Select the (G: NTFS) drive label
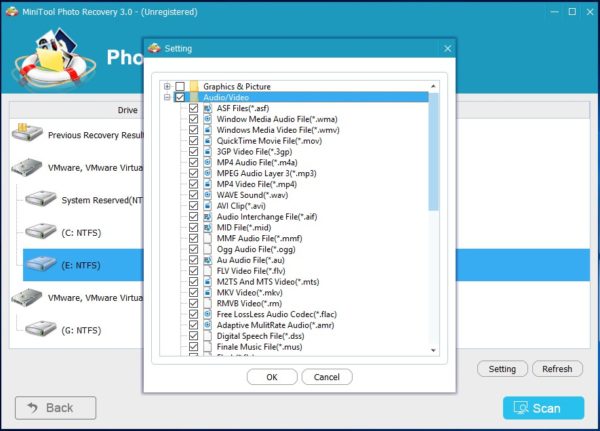Viewport: 600px width, 431px height. tap(81, 330)
